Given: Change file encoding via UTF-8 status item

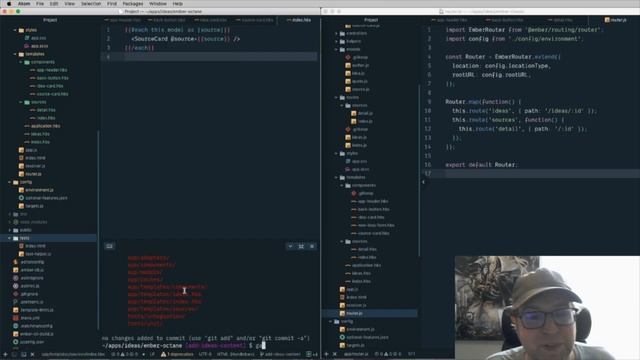Looking at the screenshot, I should pos(204,354).
